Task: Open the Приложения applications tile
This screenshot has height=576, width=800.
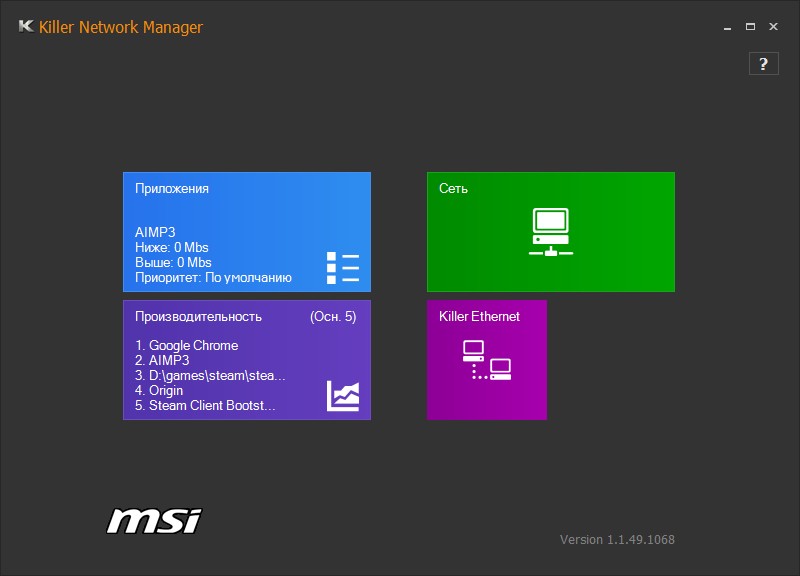Action: [x=247, y=232]
